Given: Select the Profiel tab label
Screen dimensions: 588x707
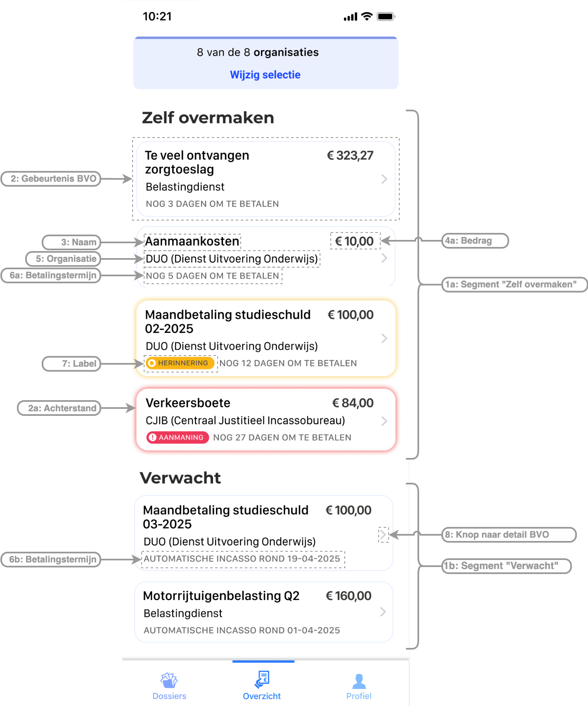Looking at the screenshot, I should pos(359,696).
